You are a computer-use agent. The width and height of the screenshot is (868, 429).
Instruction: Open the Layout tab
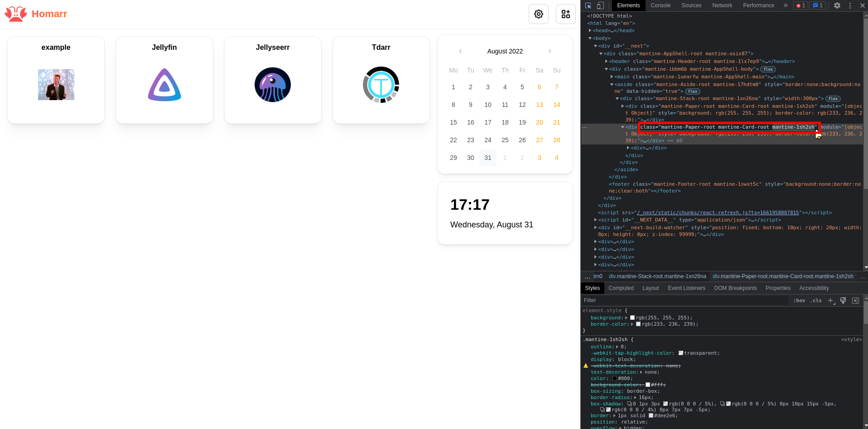[651, 288]
